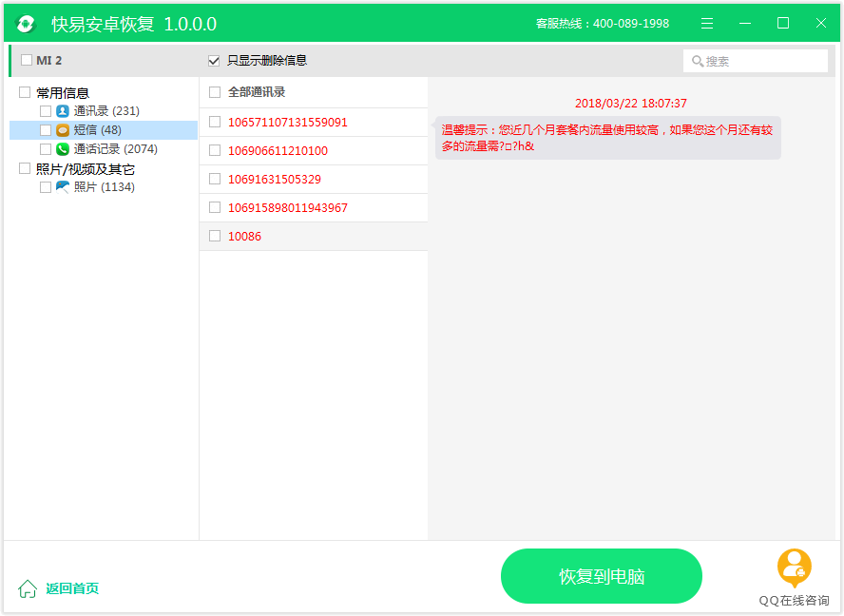This screenshot has width=844, height=616.
Task: Open conversation 106915898011943967
Action: (314, 208)
